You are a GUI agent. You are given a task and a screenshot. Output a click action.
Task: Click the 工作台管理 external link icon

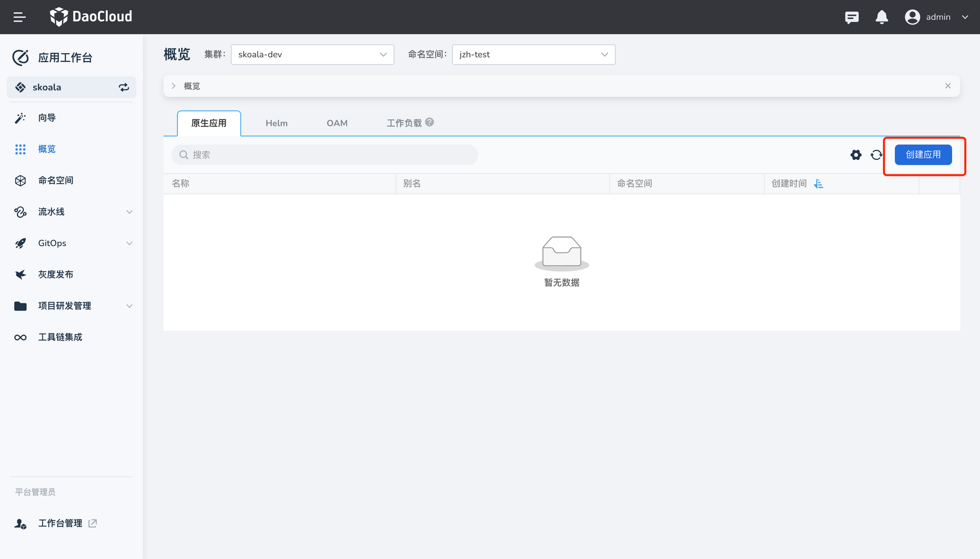point(93,523)
